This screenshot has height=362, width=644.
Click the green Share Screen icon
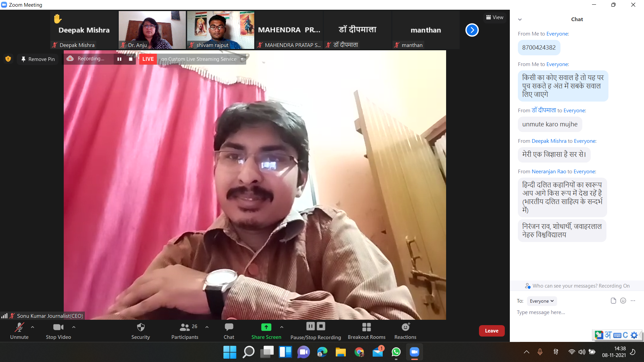266,327
